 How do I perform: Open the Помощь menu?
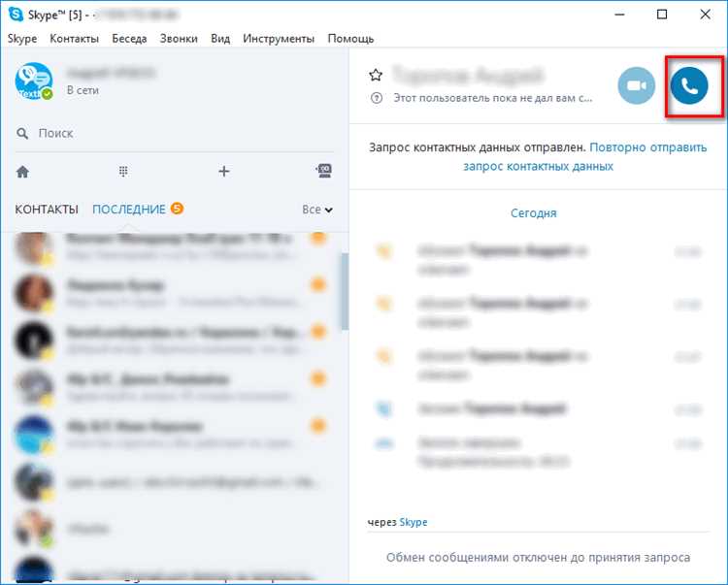(351, 39)
